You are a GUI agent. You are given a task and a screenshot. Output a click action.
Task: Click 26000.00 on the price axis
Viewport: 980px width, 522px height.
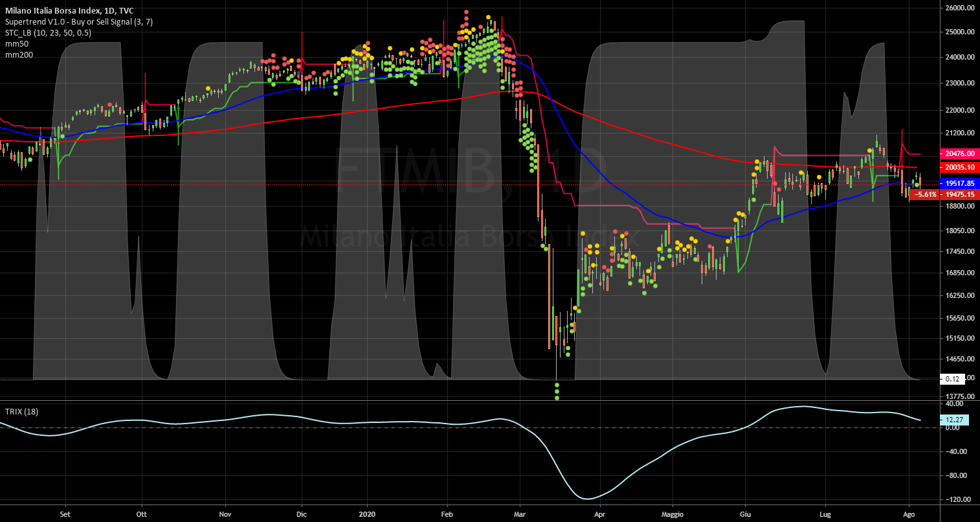coord(960,8)
